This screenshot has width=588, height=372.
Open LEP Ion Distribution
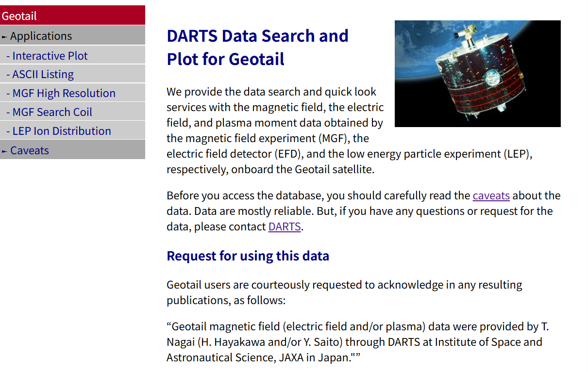pos(62,131)
